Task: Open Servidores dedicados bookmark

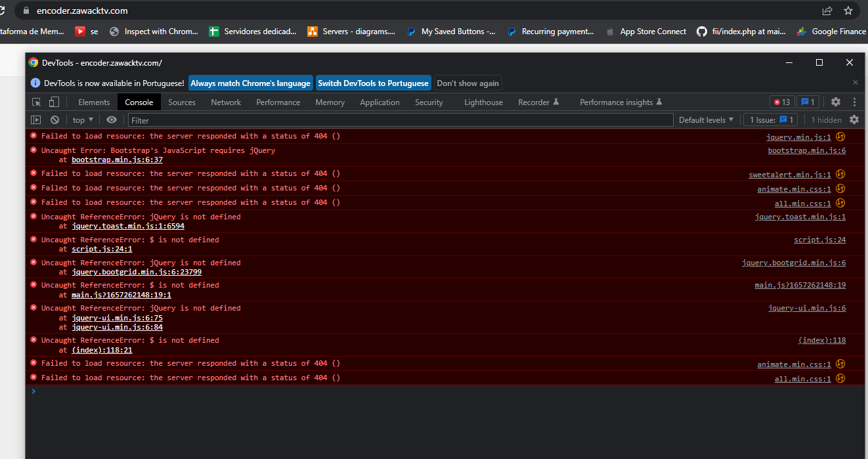Action: coord(253,31)
